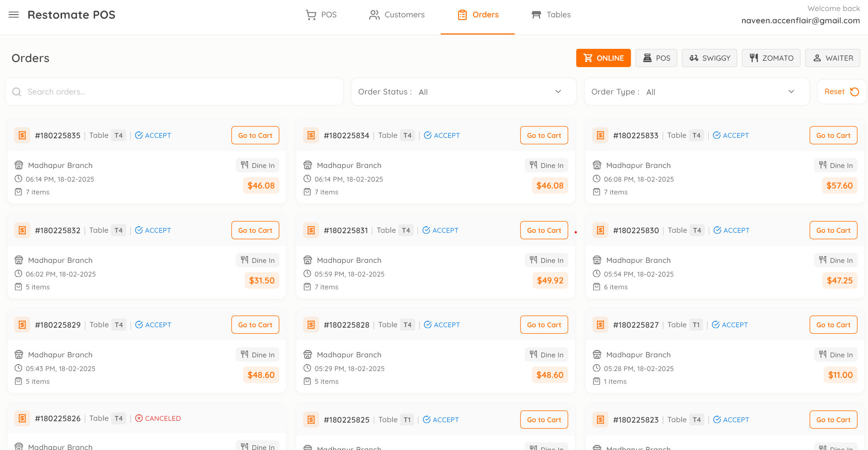Screen dimensions: 868x450
Task: Click ACCEPT status on order #180225830
Action: (731, 230)
